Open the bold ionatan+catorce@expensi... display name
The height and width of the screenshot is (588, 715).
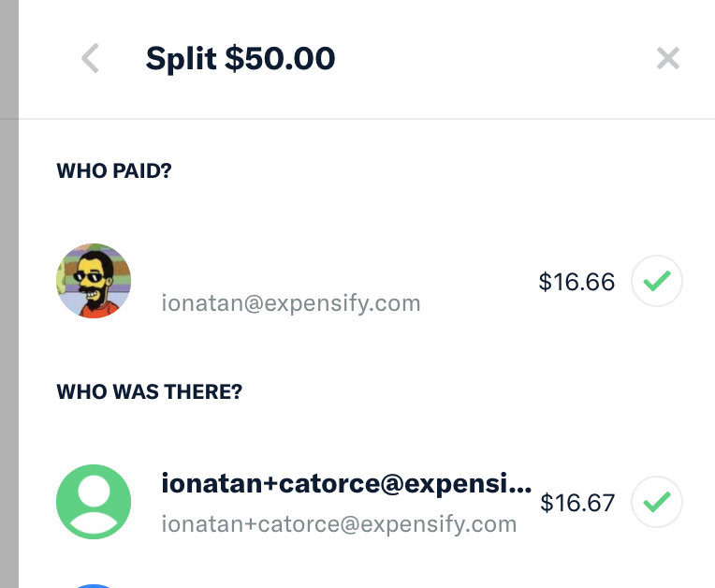pyautogui.click(x=346, y=487)
